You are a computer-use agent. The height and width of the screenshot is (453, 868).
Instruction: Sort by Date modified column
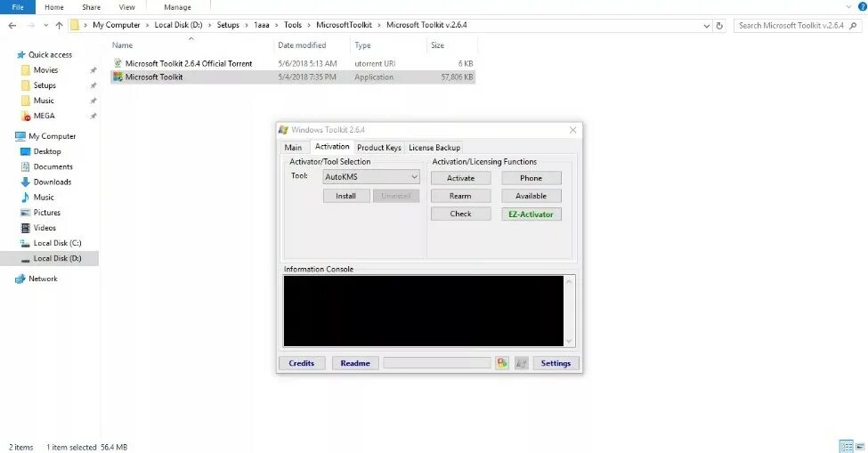(302, 45)
